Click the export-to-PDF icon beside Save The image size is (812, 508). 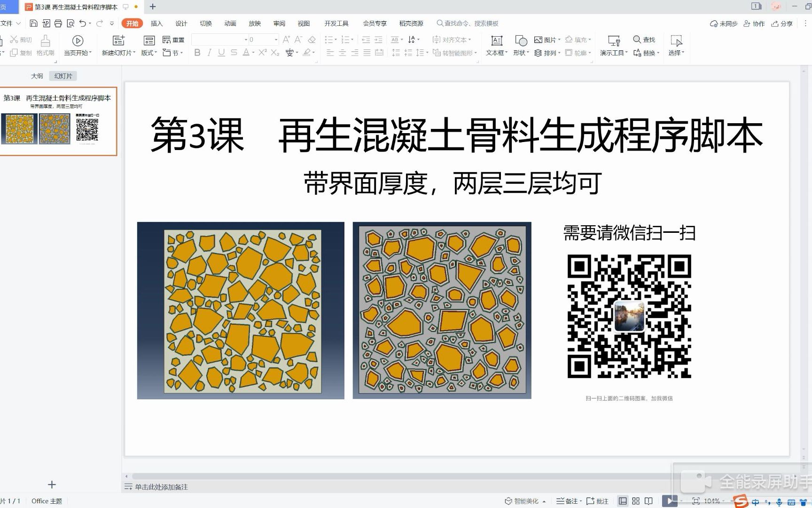[x=46, y=24]
